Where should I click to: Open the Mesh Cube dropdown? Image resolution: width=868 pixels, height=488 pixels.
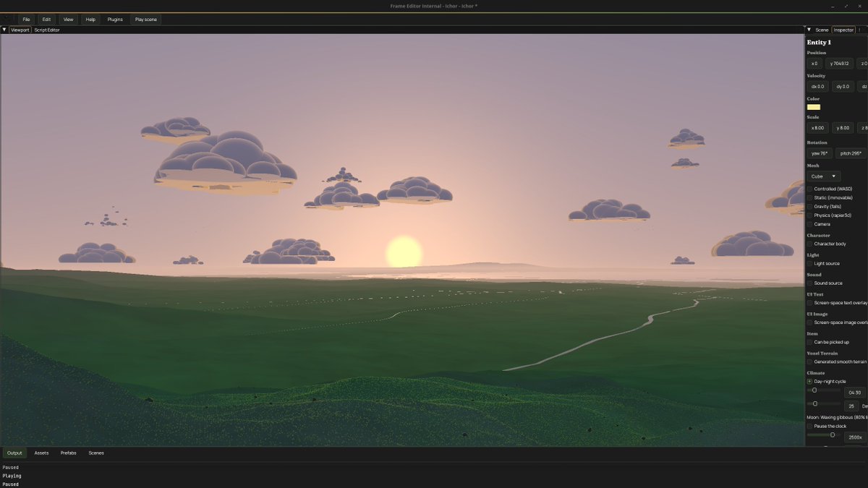coord(824,176)
